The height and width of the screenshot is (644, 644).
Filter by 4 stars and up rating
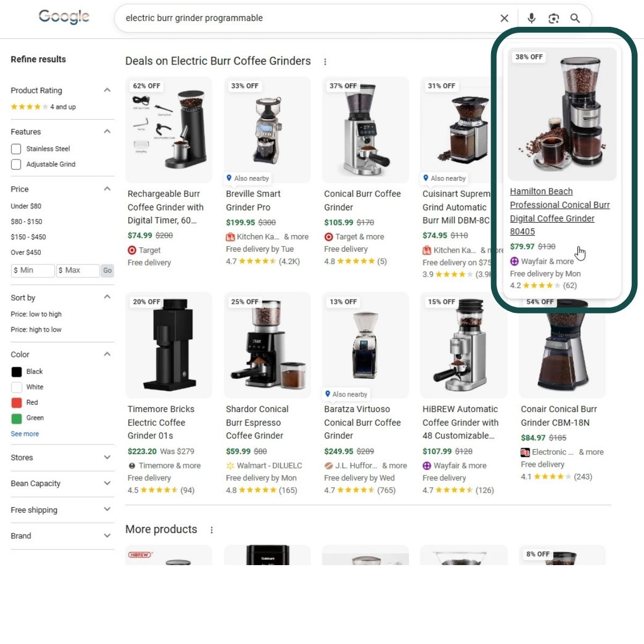click(43, 107)
